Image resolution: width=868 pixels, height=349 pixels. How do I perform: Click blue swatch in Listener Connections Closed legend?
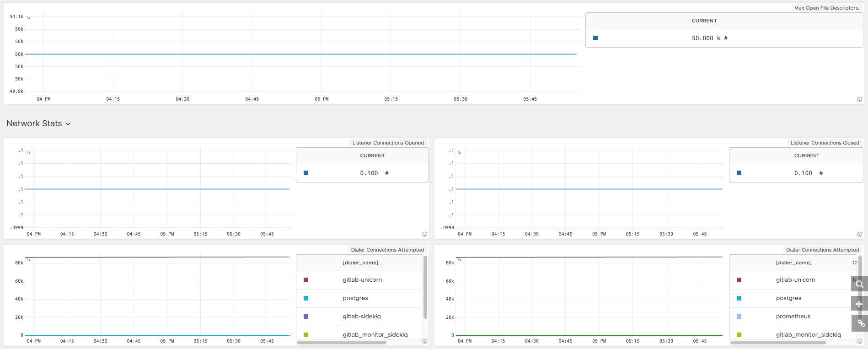pos(739,173)
